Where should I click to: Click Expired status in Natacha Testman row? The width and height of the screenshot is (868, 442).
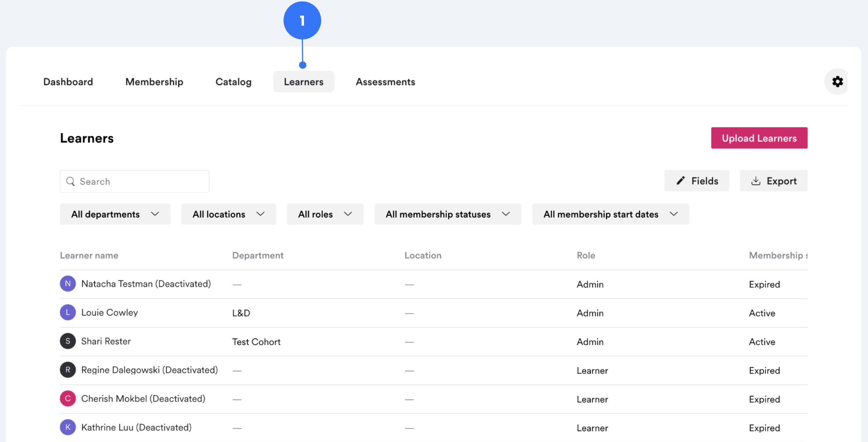point(765,284)
